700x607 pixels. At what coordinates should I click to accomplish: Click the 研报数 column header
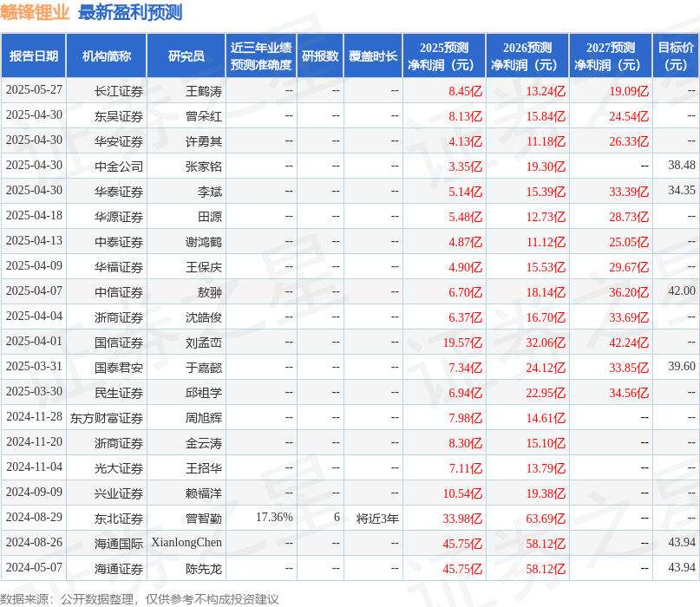(320, 55)
